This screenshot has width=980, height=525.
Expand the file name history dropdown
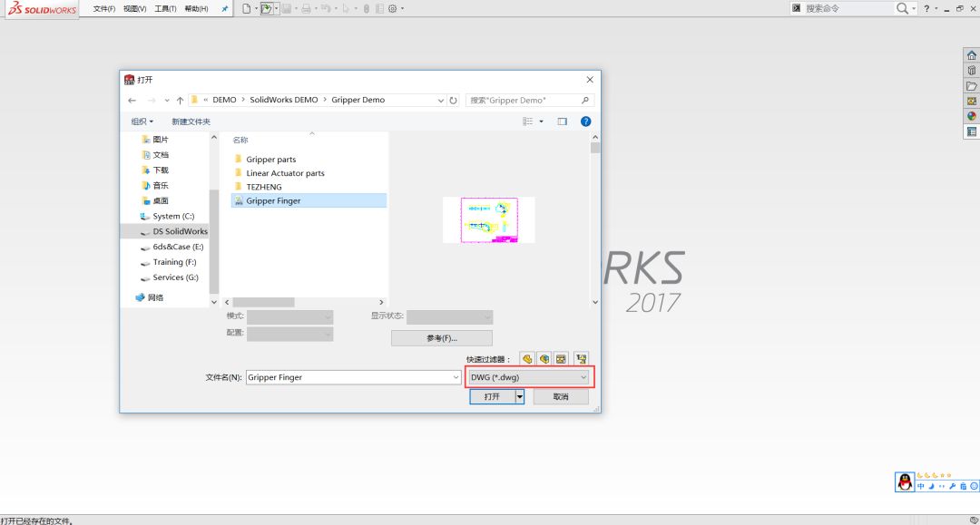(456, 377)
